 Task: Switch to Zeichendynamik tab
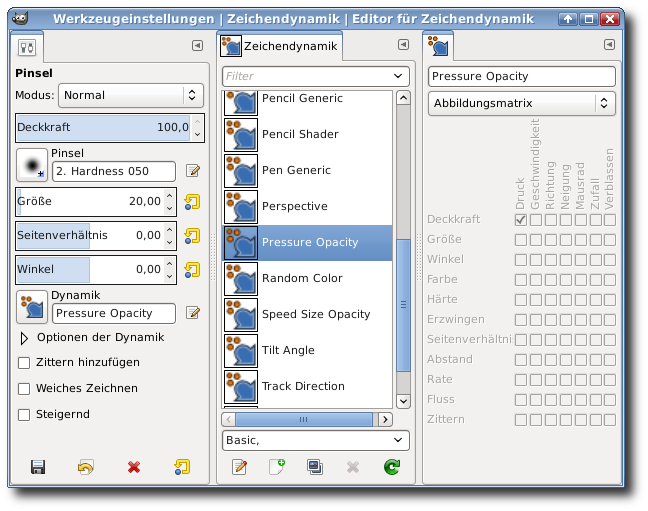280,46
